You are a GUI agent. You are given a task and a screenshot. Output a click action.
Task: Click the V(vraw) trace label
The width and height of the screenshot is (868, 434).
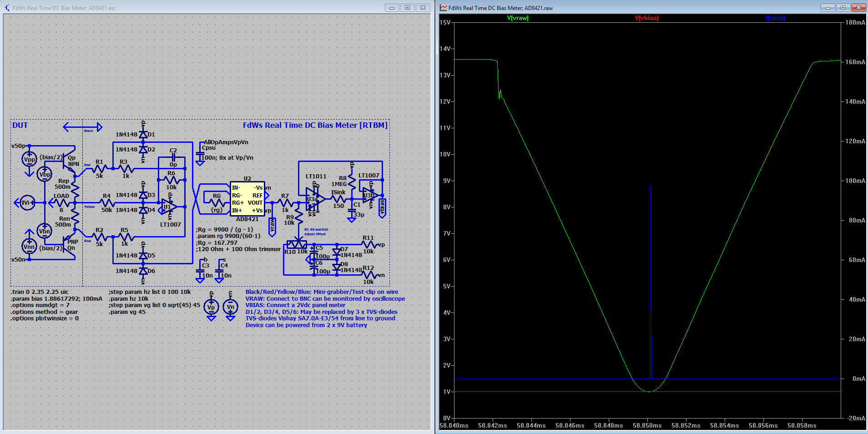[518, 18]
